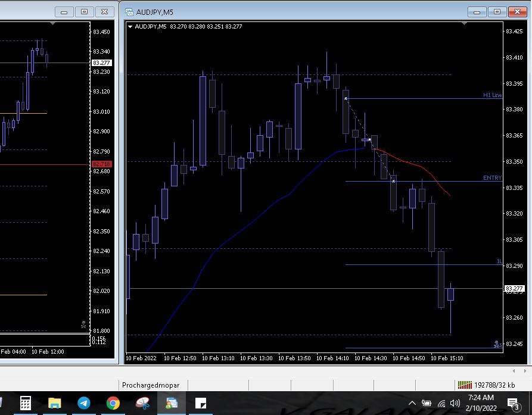Open the Windows notification center icon

[x=512, y=403]
